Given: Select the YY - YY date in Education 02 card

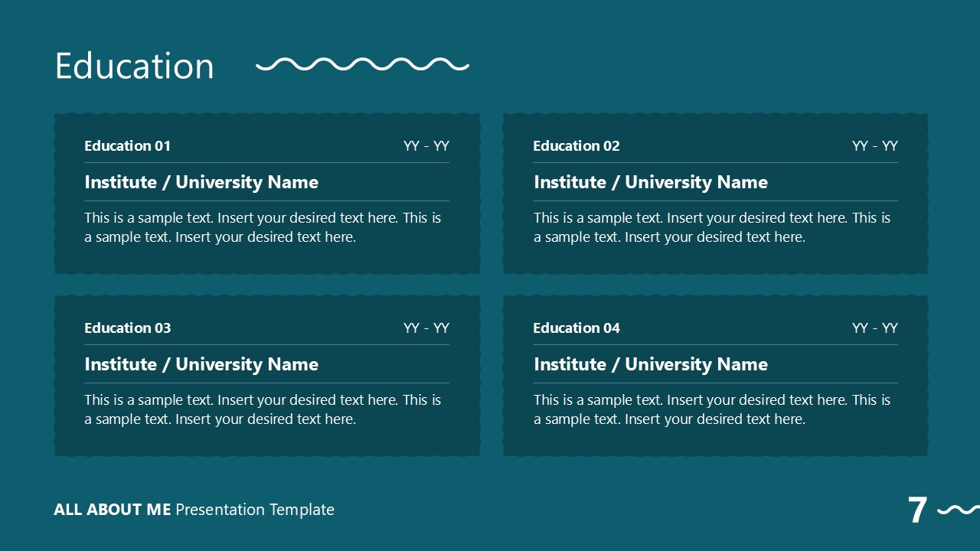Looking at the screenshot, I should tap(874, 145).
